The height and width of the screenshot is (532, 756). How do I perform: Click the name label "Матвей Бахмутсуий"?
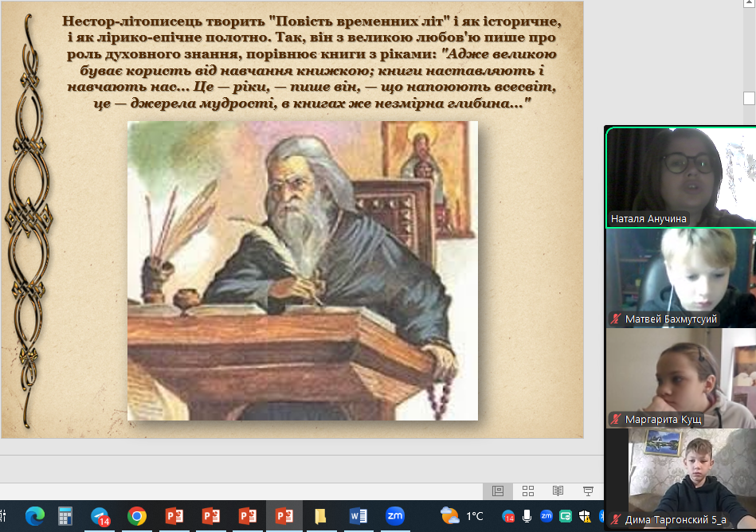tap(671, 319)
